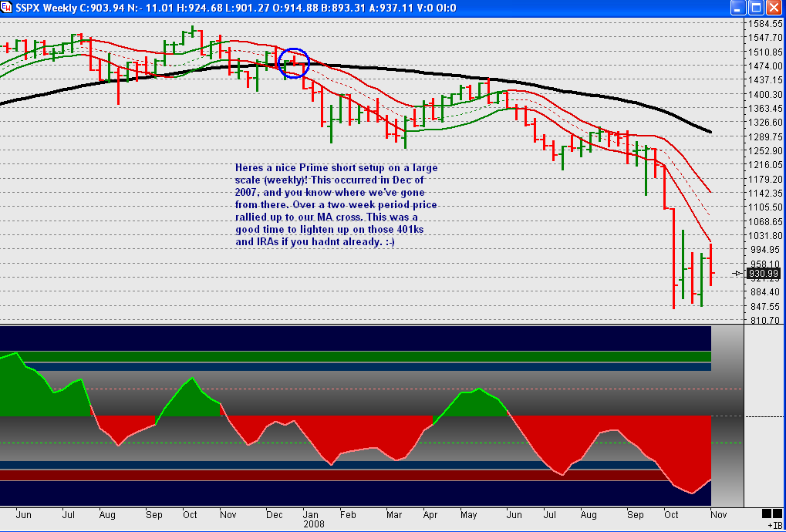
Task: Click the 1289.75 price axis label
Action: pyautogui.click(x=764, y=136)
